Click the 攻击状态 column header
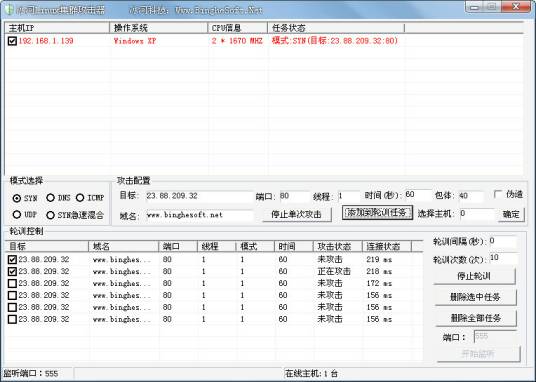 coord(337,246)
